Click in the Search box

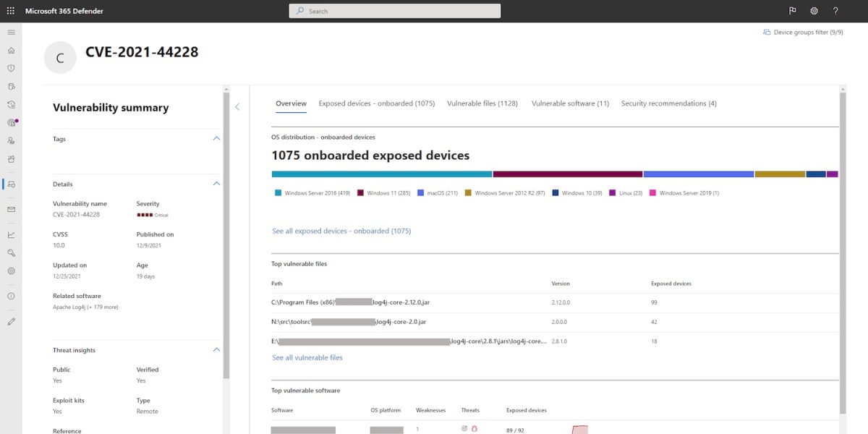(394, 11)
